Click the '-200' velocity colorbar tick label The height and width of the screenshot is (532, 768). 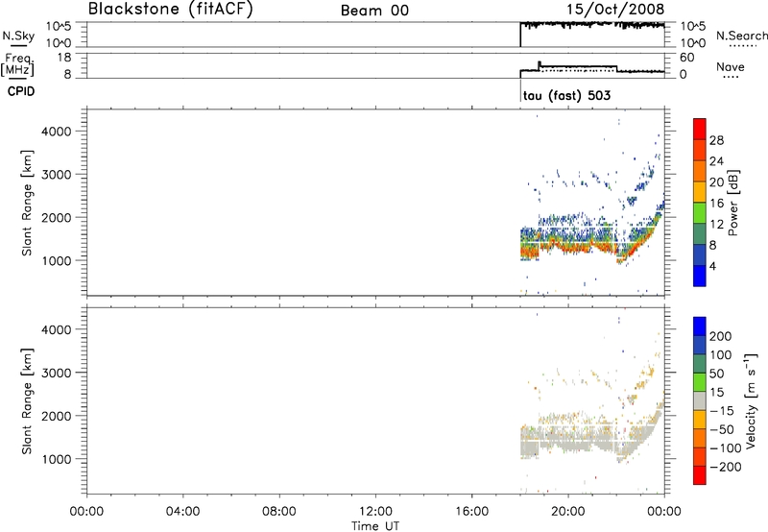726,467
